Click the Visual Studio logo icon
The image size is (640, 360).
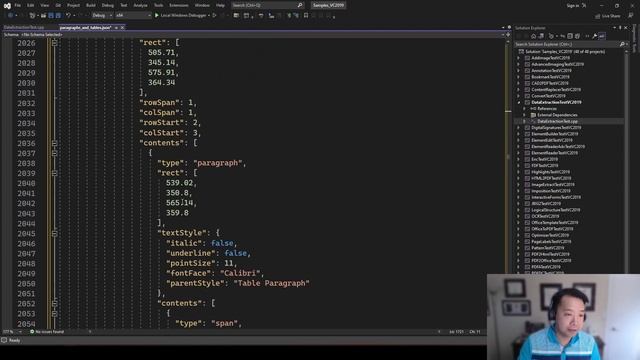pos(7,5)
